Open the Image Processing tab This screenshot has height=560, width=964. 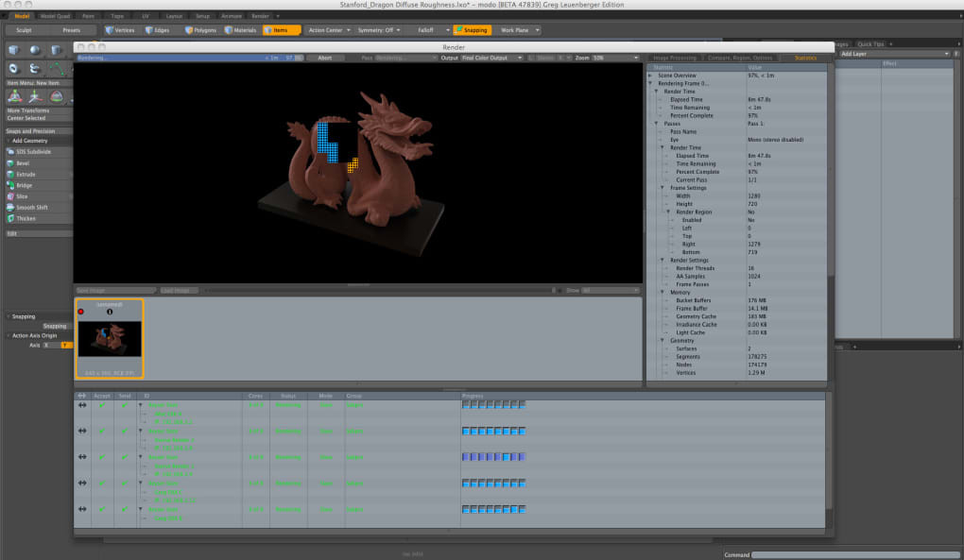675,58
